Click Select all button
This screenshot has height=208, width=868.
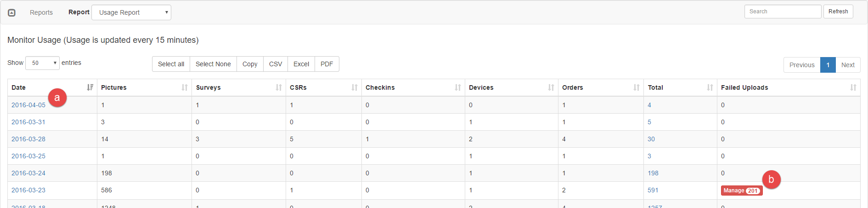click(x=171, y=64)
